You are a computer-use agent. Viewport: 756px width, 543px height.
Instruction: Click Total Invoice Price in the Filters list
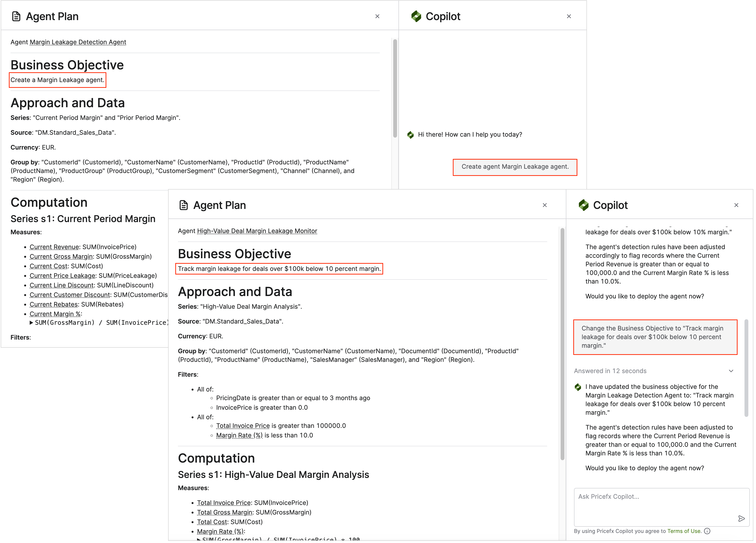(x=243, y=426)
